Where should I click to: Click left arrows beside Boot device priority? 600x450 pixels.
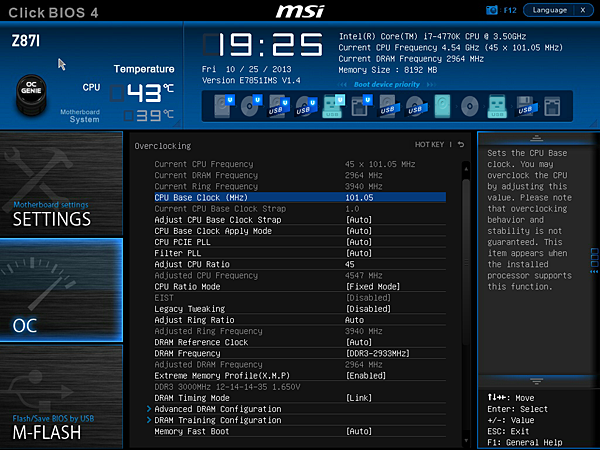coord(342,85)
